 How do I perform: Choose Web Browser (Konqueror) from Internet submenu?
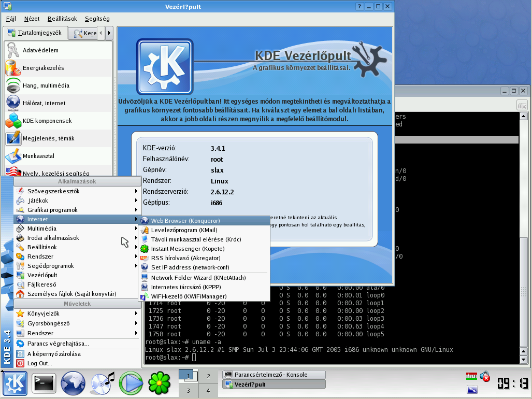185,221
